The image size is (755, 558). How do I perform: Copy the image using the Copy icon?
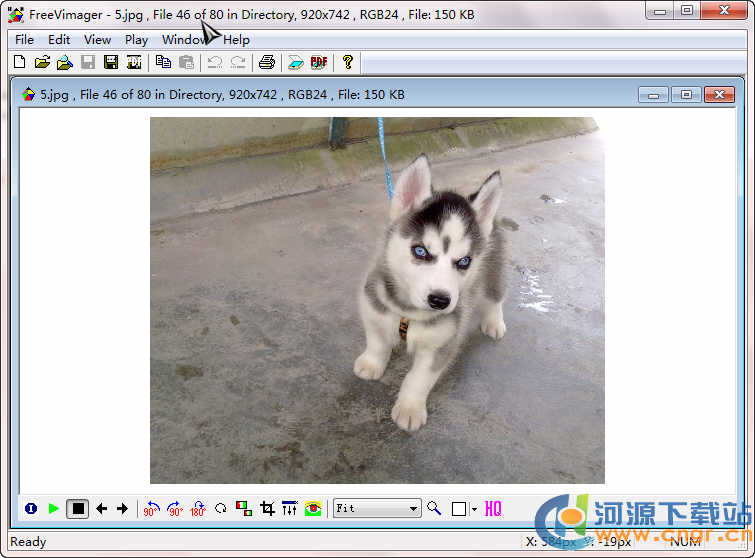pyautogui.click(x=164, y=62)
